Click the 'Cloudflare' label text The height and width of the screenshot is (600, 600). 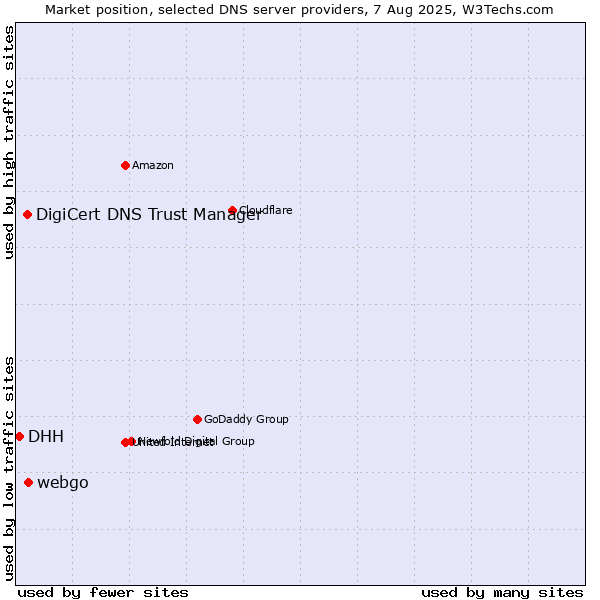point(266,210)
